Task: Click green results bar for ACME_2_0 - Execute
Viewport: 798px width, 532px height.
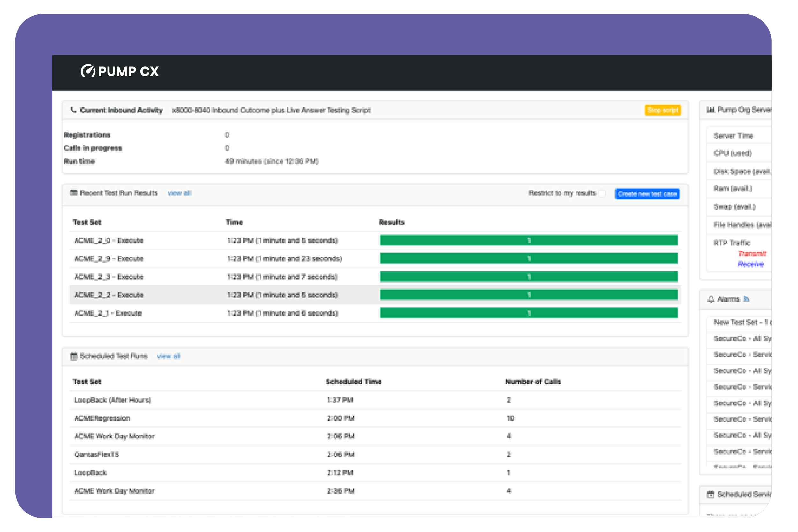Action: 528,240
